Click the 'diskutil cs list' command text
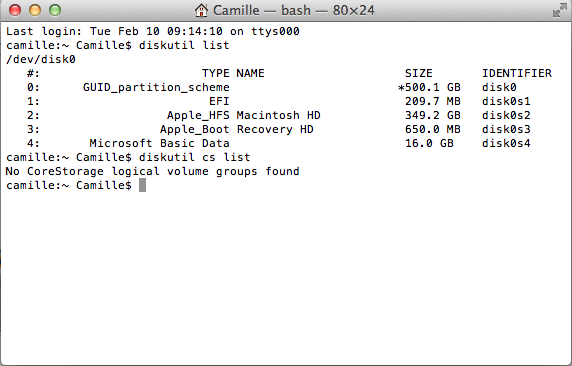The height and width of the screenshot is (366, 572). point(194,157)
